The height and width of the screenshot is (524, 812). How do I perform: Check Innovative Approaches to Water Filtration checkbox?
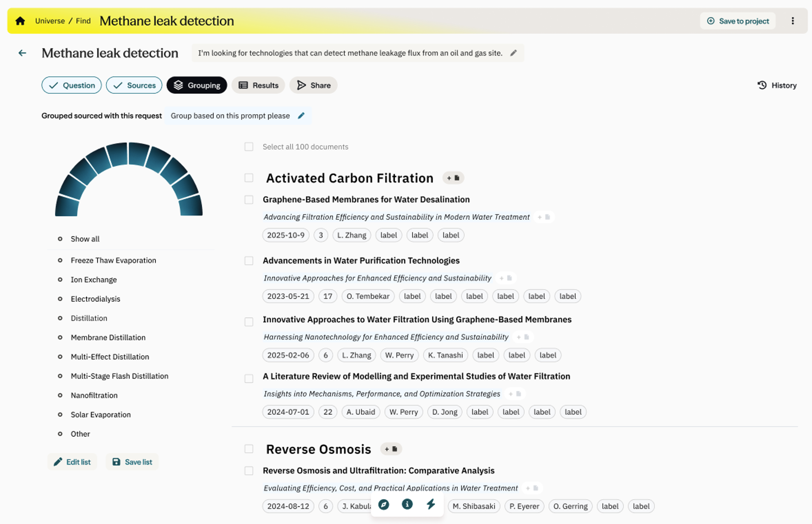249,322
